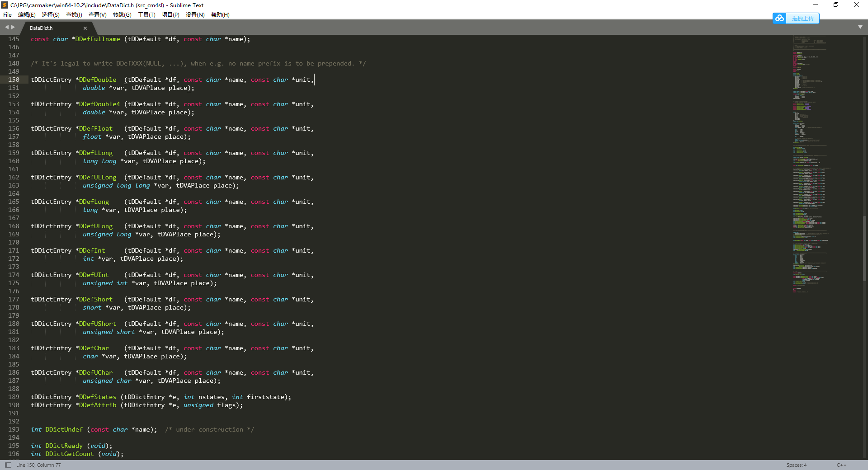Change syntax via C++ status item

click(x=841, y=465)
